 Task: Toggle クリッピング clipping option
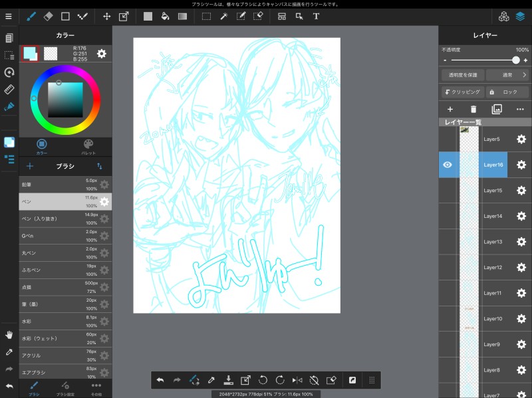tap(463, 92)
